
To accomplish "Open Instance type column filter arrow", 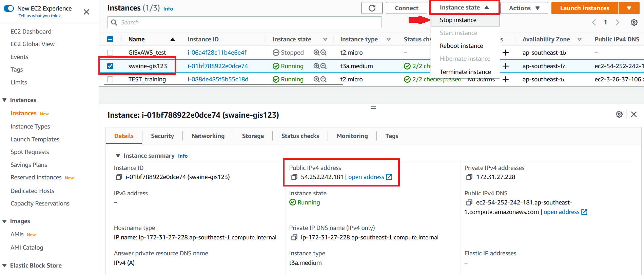I will (389, 39).
